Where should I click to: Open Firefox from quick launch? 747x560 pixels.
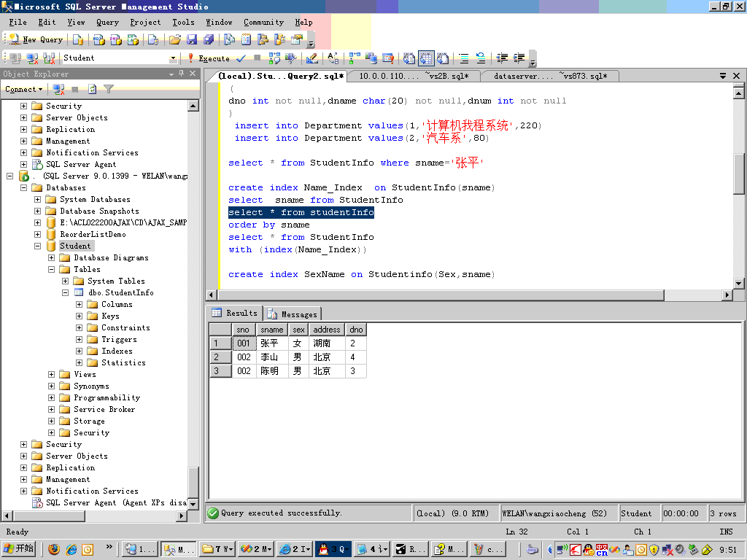point(54,549)
